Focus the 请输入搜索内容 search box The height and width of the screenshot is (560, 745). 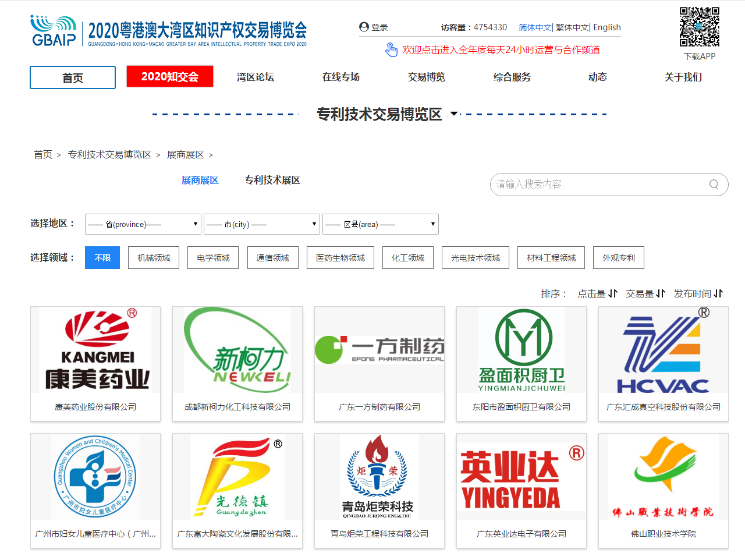[609, 185]
